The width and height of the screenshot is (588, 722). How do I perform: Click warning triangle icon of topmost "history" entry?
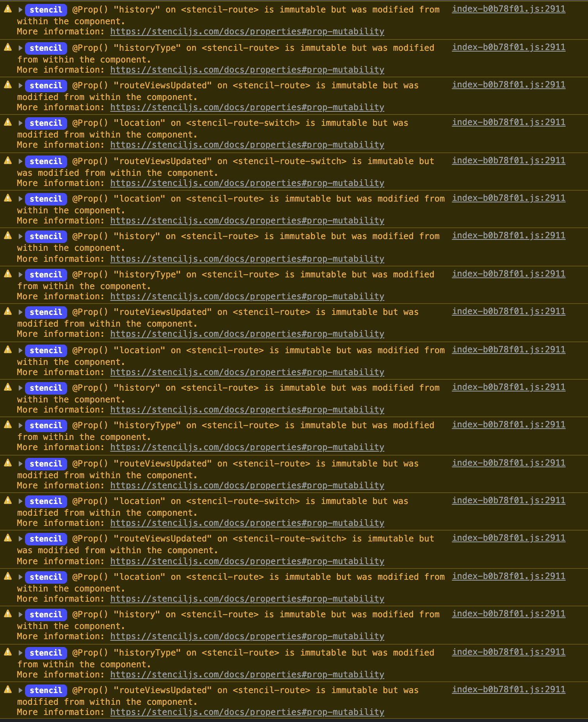pyautogui.click(x=8, y=9)
